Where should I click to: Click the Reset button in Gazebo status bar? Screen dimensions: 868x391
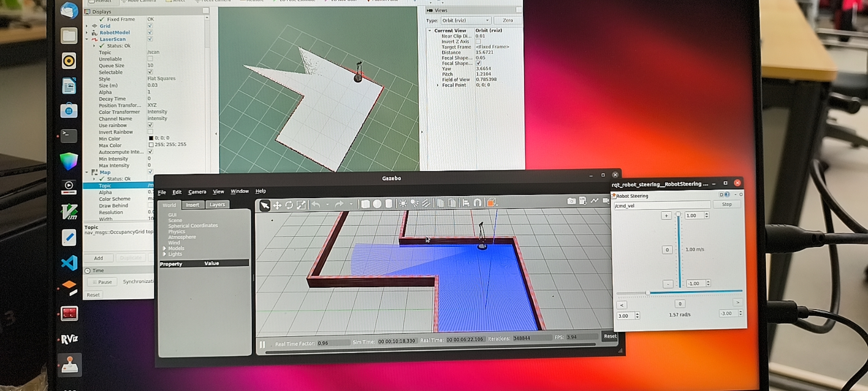point(610,336)
